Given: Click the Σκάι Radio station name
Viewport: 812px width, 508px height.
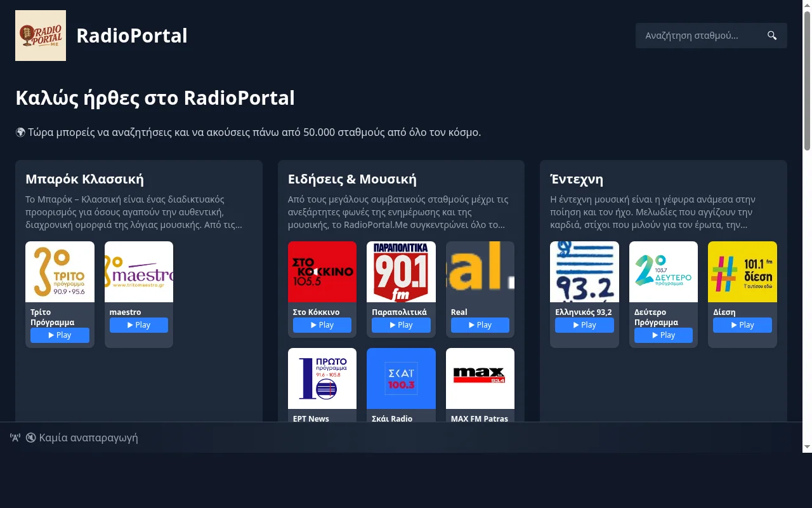Looking at the screenshot, I should (x=392, y=418).
